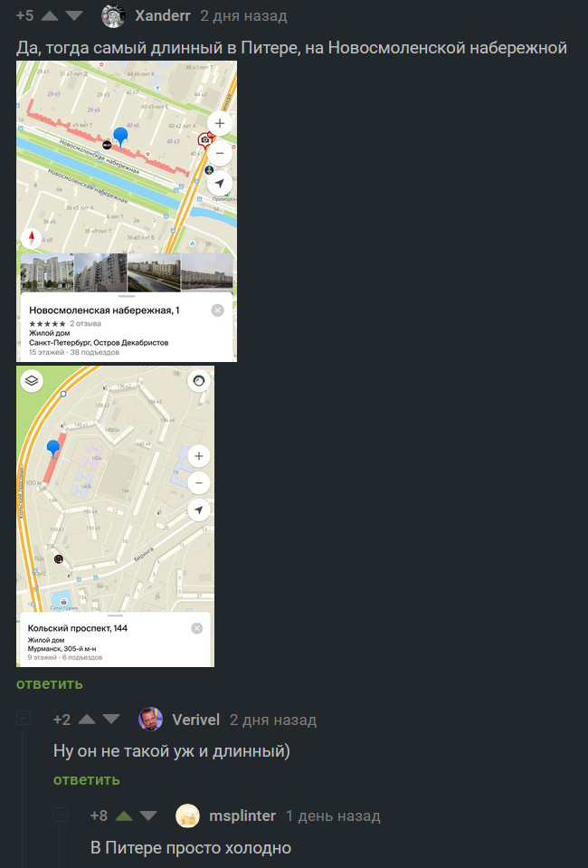Viewport: 588px width, 868px height.
Task: Collapse msplinter's comment branch
Action: [61, 815]
